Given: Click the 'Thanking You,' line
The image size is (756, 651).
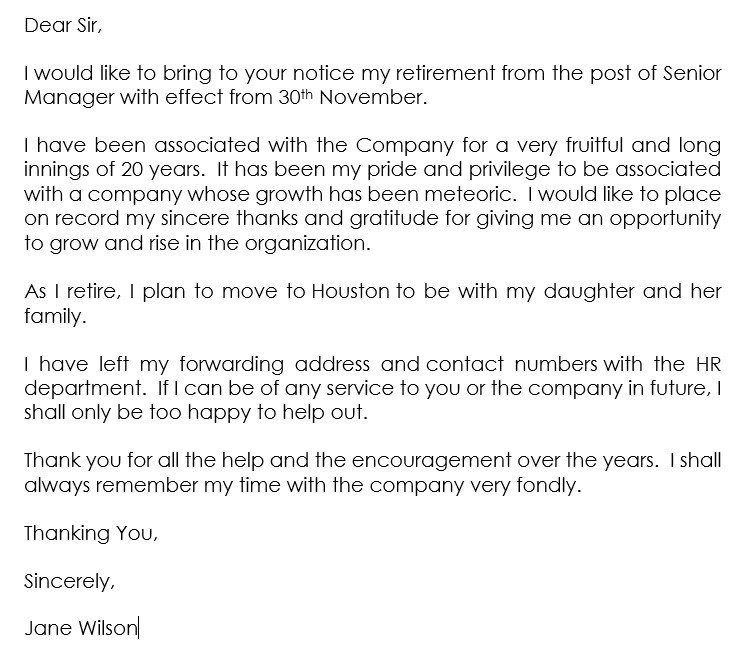Looking at the screenshot, I should (91, 534).
